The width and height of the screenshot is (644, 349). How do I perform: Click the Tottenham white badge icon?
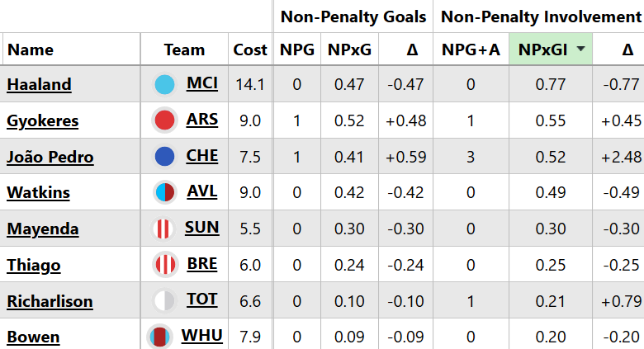click(x=164, y=301)
